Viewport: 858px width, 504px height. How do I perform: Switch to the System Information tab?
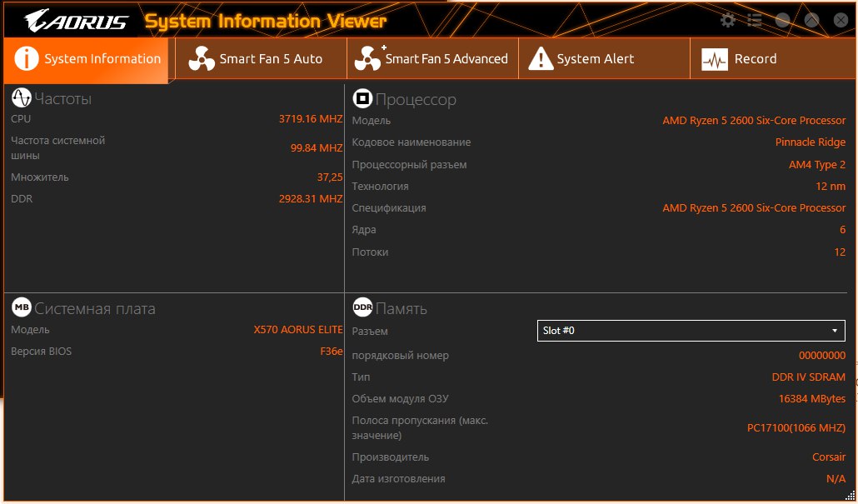coord(87,58)
